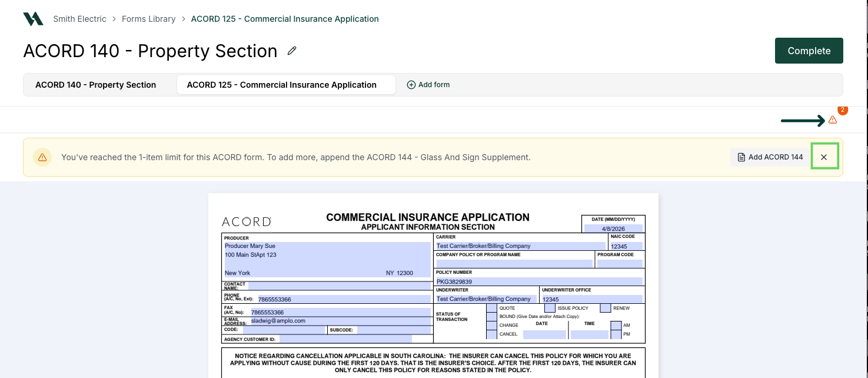This screenshot has height=378, width=868.
Task: Click the COMMERCIAL INSURANCE APPLICATION heading
Action: click(428, 217)
